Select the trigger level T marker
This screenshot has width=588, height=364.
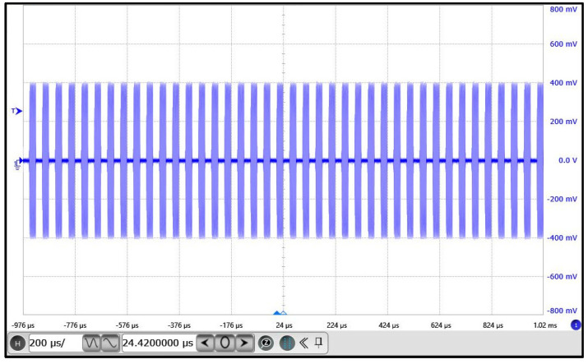[17, 111]
